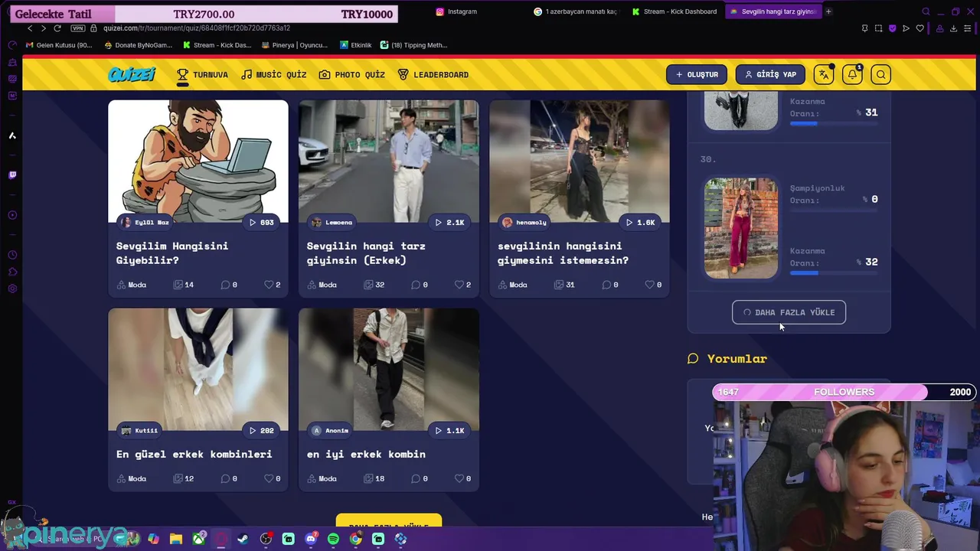Click the Yorumlar section heading

click(737, 358)
